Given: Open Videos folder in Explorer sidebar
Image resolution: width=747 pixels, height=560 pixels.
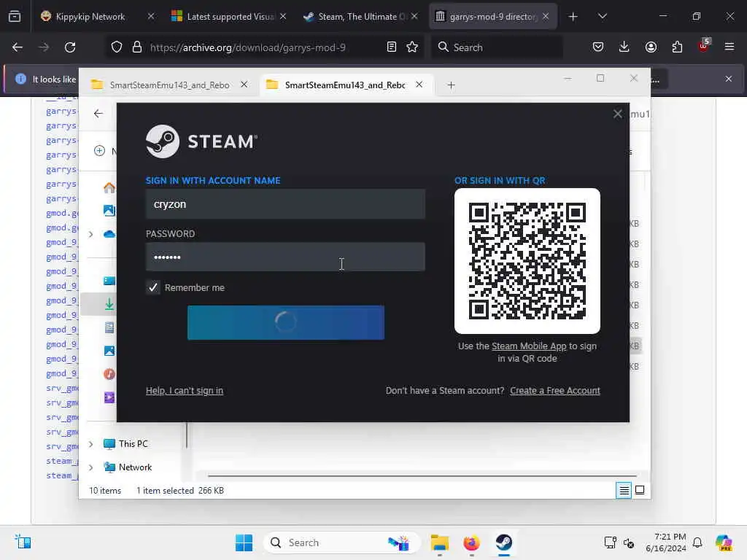Looking at the screenshot, I should pos(109,397).
